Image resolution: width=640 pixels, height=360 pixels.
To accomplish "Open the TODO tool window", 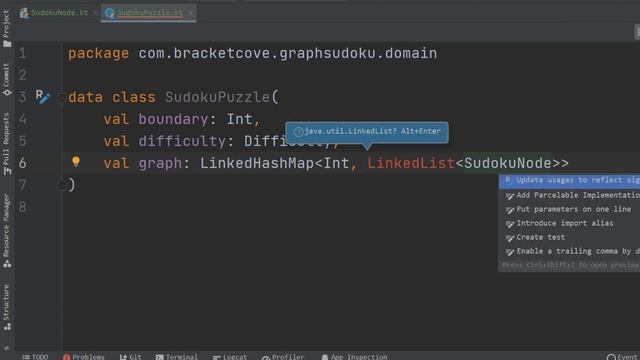I will [35, 357].
